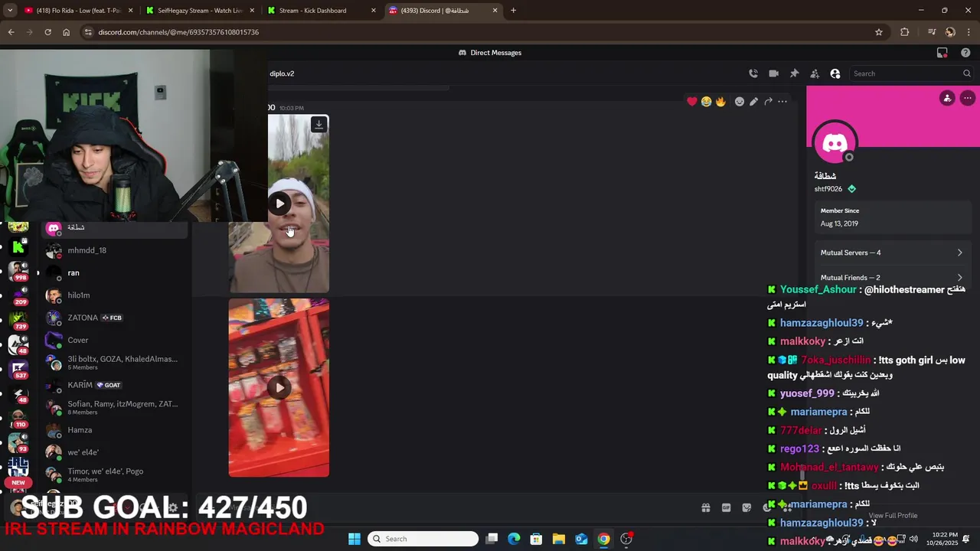Open the friend actions button on profile banner

(x=947, y=98)
